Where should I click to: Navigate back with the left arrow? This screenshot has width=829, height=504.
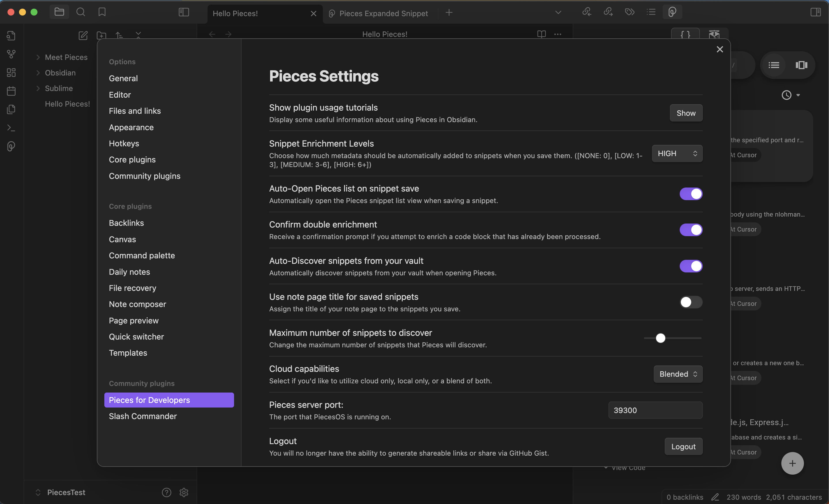(212, 34)
